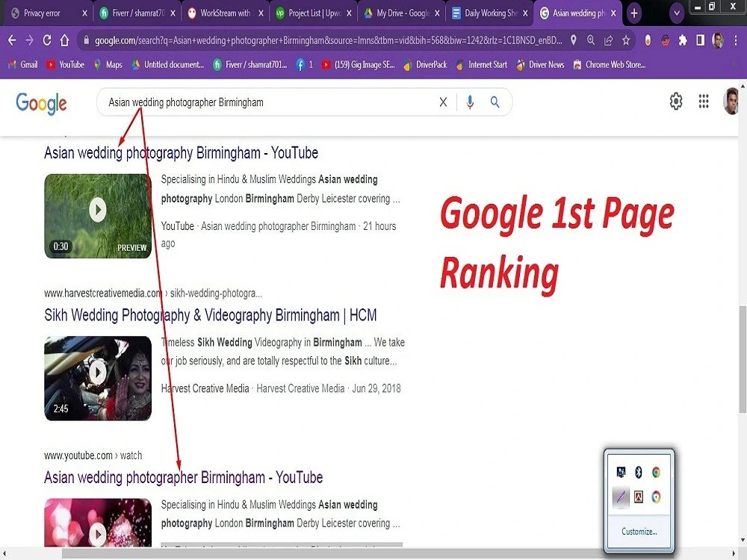Click the address bar URL
The width and height of the screenshot is (747, 560).
point(328,40)
